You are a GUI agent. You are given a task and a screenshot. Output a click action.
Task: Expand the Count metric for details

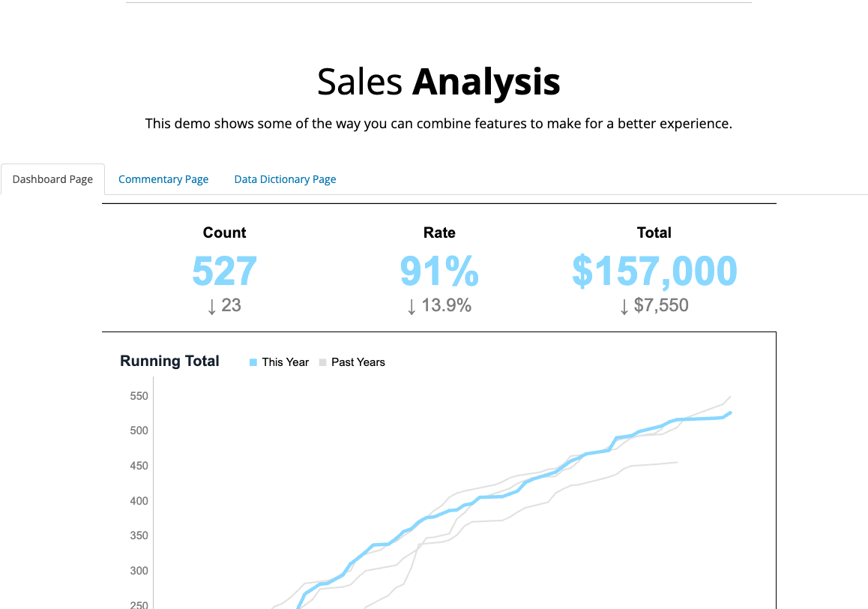point(223,232)
